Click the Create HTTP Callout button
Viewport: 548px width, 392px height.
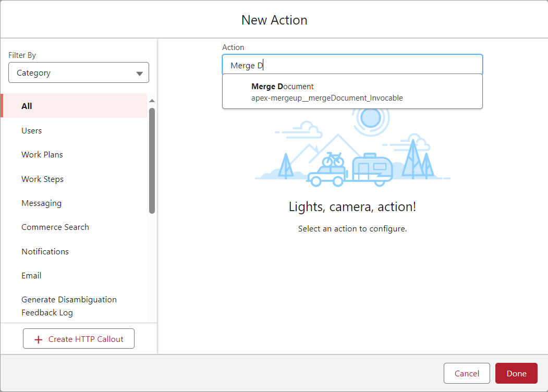(79, 338)
